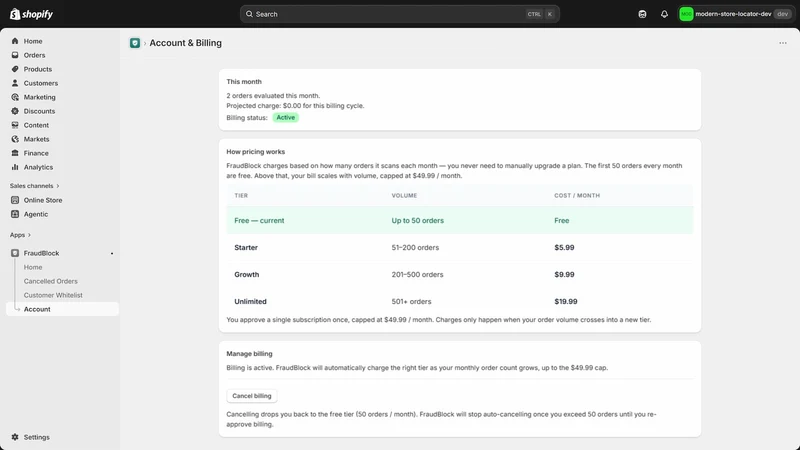Click the Active billing status badge
This screenshot has height=450, width=800.
286,117
